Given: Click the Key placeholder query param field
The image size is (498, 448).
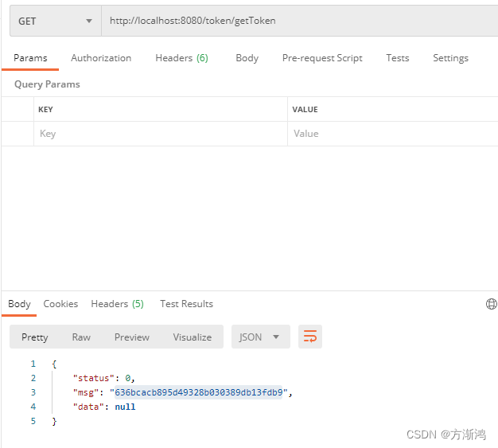Looking at the screenshot, I should tap(161, 134).
